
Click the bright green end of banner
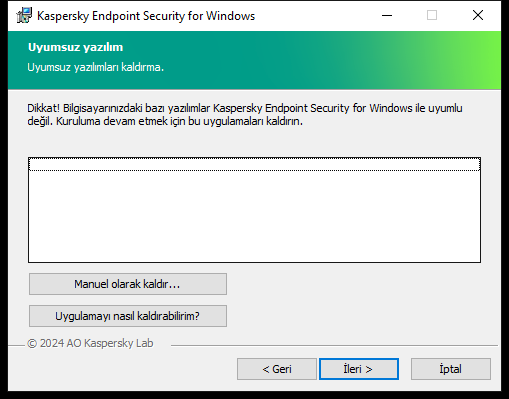480,60
